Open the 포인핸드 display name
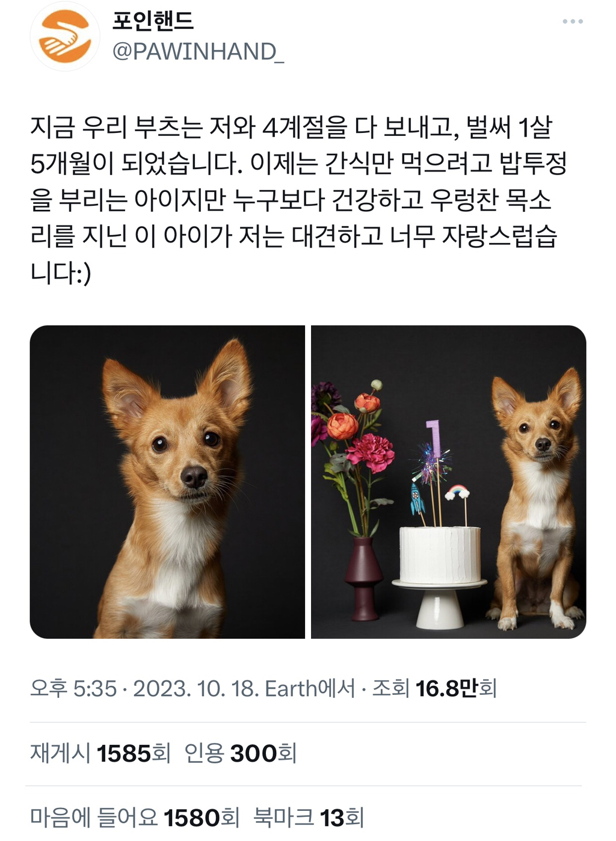The image size is (616, 841). 153,22
